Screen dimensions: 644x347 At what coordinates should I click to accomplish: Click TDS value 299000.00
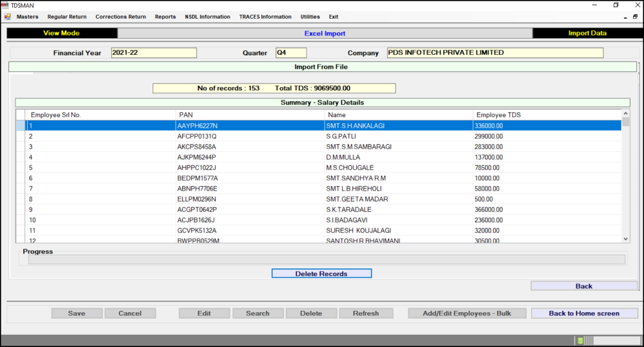pyautogui.click(x=489, y=136)
